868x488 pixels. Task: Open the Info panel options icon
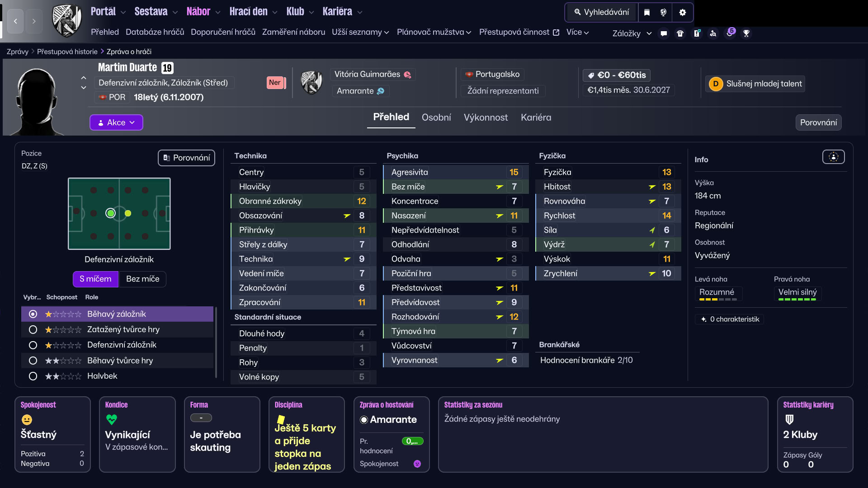click(833, 157)
